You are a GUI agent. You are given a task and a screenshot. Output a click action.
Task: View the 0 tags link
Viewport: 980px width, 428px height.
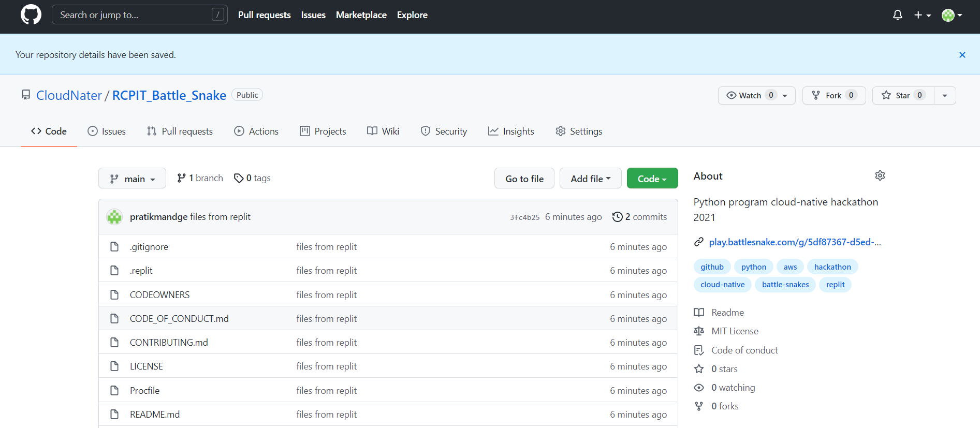[x=252, y=178]
